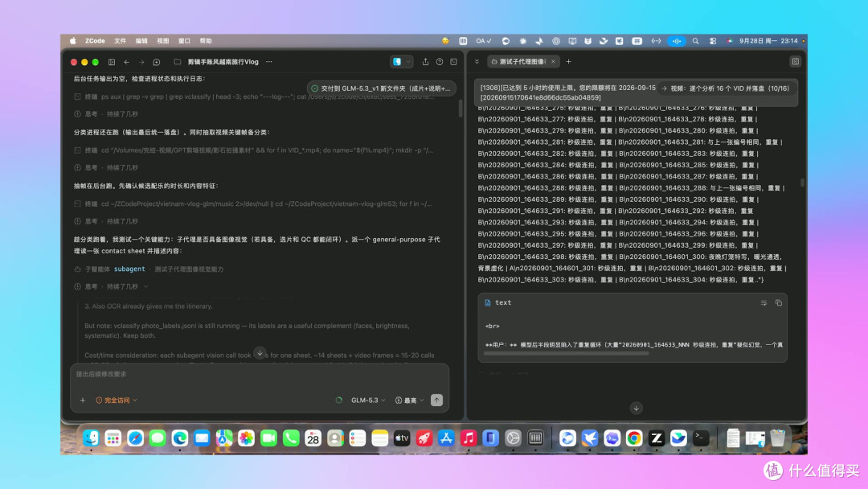Screen dimensions: 868x489
Task: Close the 测试子代理图像 tab
Action: point(553,61)
